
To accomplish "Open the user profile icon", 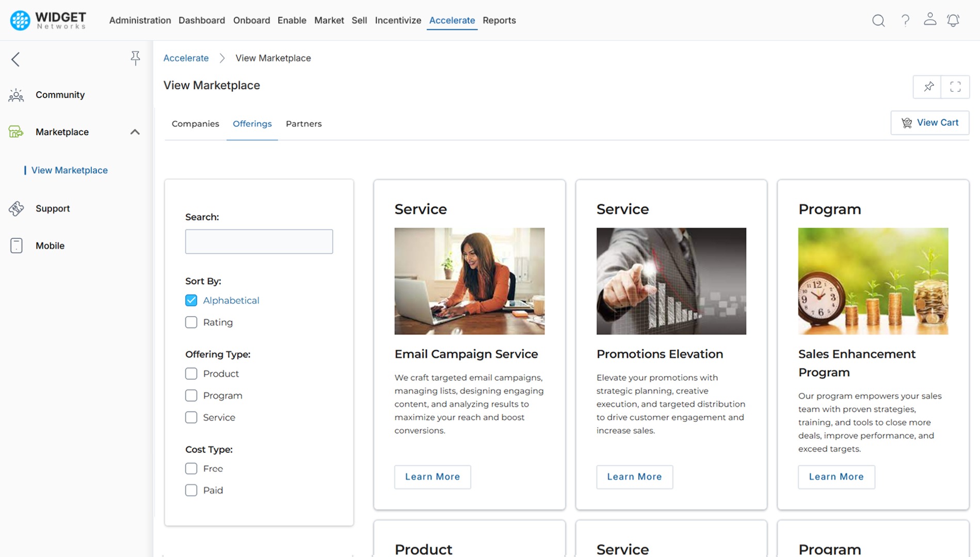I will pyautogui.click(x=930, y=19).
